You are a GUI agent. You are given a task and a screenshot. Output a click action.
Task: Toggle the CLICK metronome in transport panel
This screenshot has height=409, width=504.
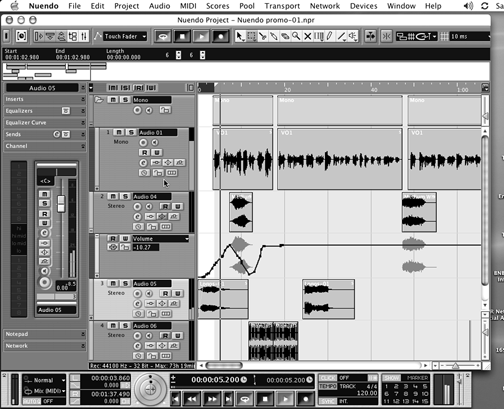tap(327, 378)
